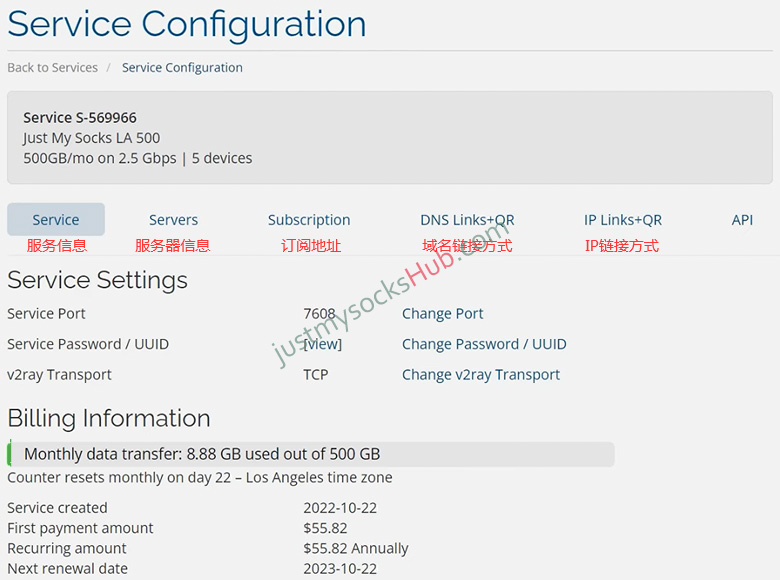Open the API tab
Image resolution: width=780 pixels, height=580 pixels.
[742, 220]
